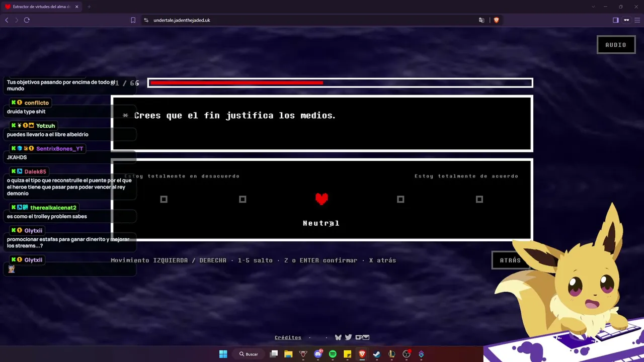Image resolution: width=644 pixels, height=362 pixels.
Task: Click chat username Dalek85
Action: (x=35, y=171)
